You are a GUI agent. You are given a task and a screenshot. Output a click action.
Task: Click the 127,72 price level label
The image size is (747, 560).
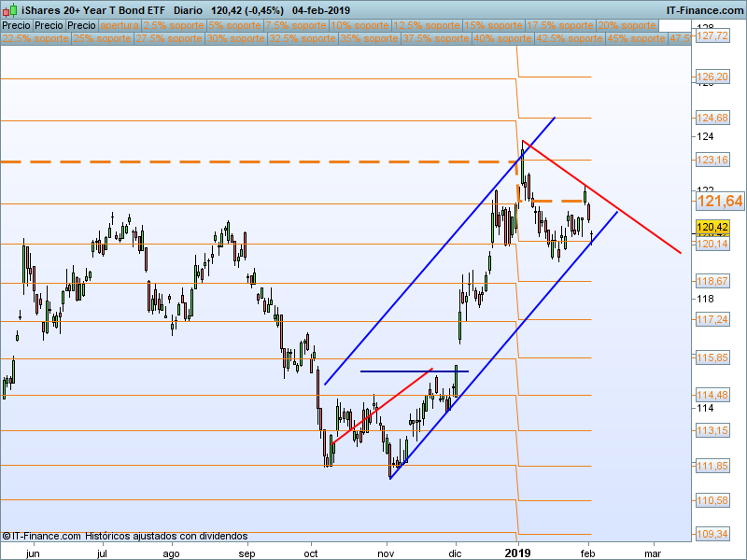click(712, 35)
